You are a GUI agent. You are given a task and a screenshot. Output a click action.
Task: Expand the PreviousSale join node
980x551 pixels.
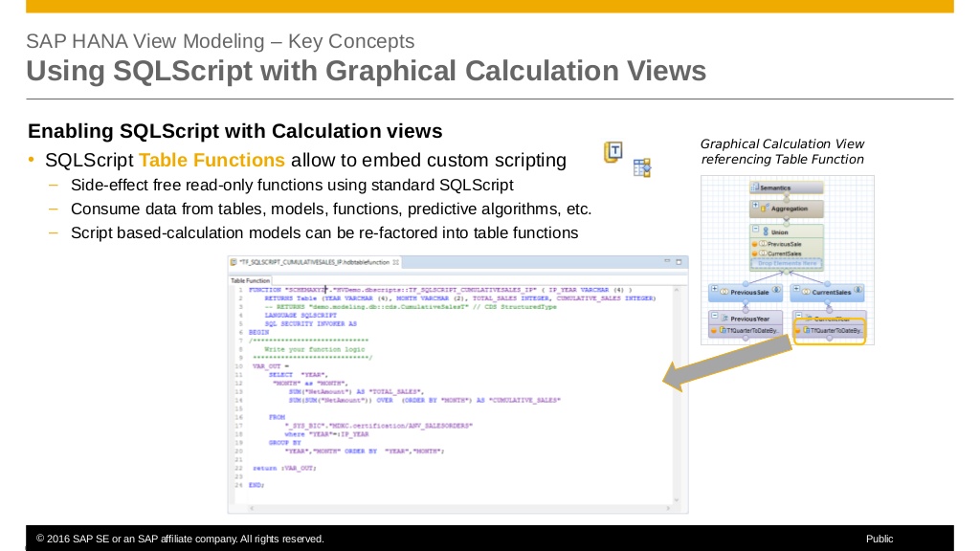click(714, 289)
